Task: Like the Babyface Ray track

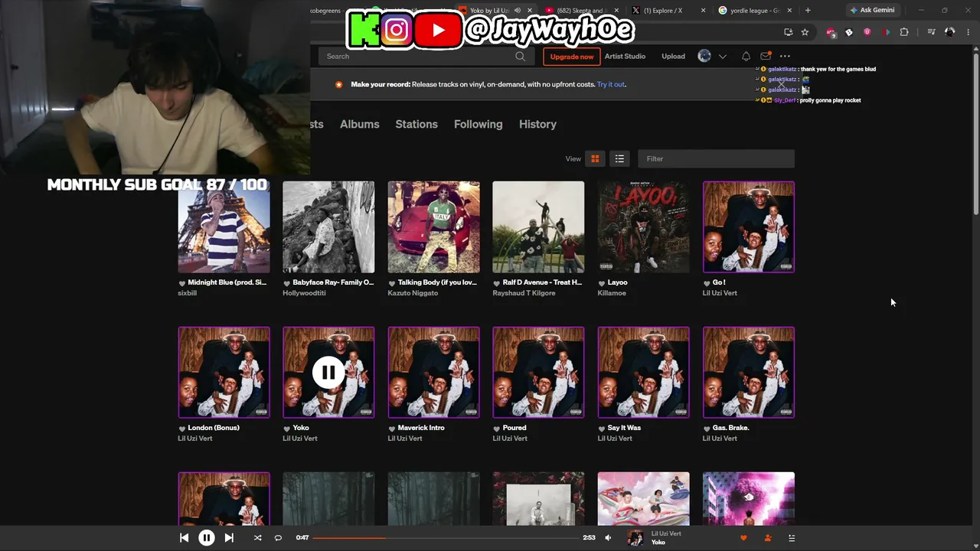Action: coord(287,283)
